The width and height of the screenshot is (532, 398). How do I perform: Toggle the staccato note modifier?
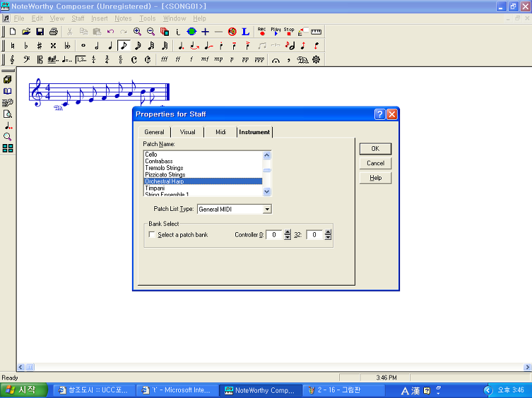point(221,45)
